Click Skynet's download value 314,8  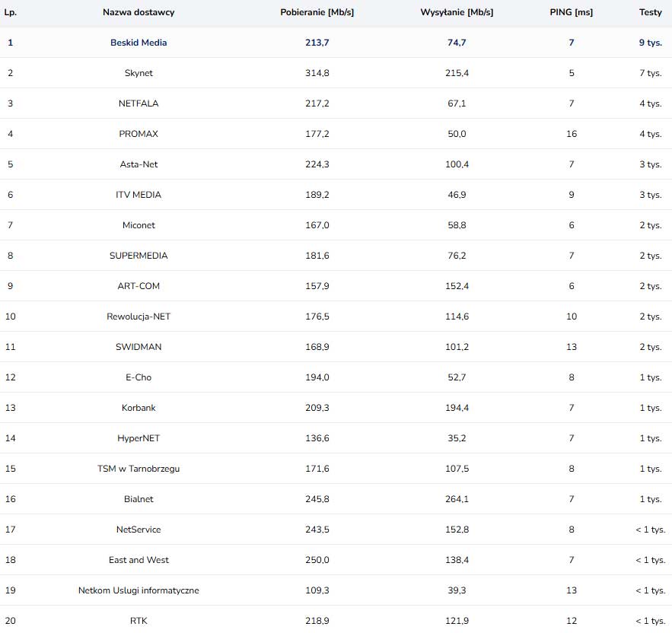click(x=317, y=73)
